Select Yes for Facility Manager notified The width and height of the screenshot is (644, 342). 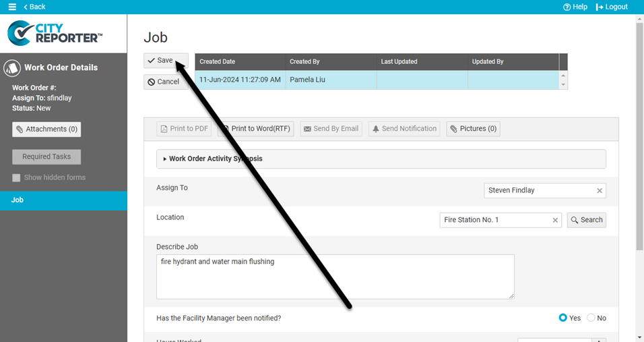563,318
